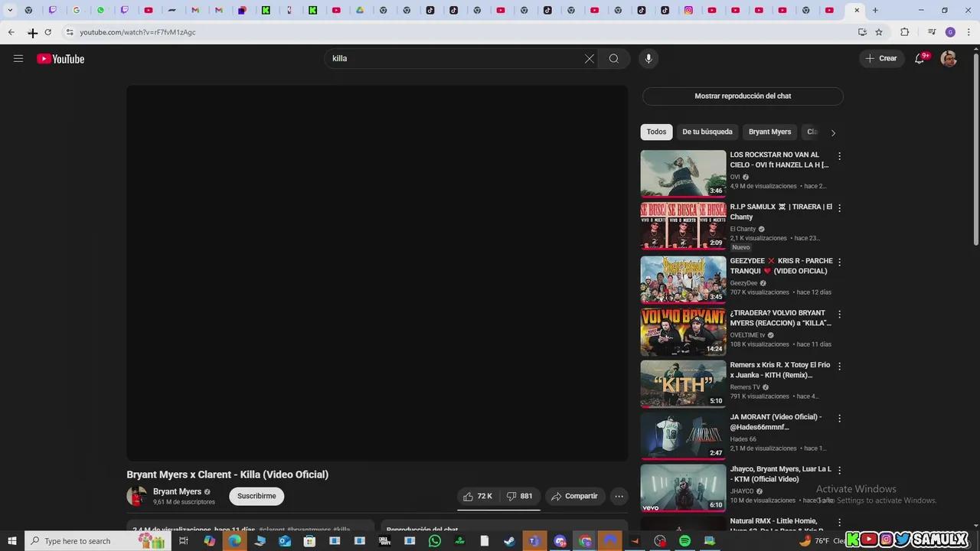Switch to the Instagram browser tab

[688, 11]
